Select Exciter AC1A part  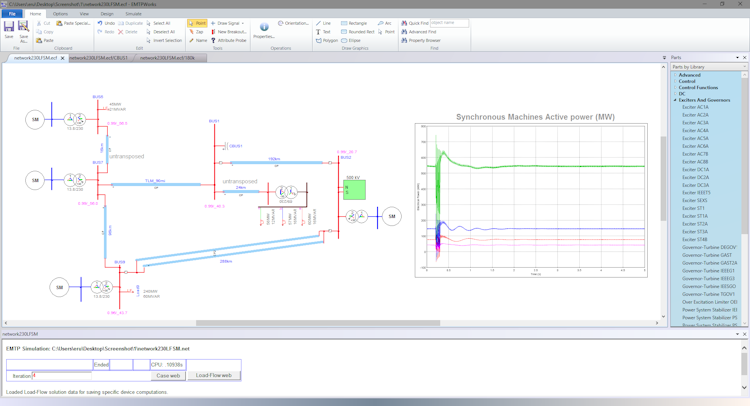[x=695, y=107]
